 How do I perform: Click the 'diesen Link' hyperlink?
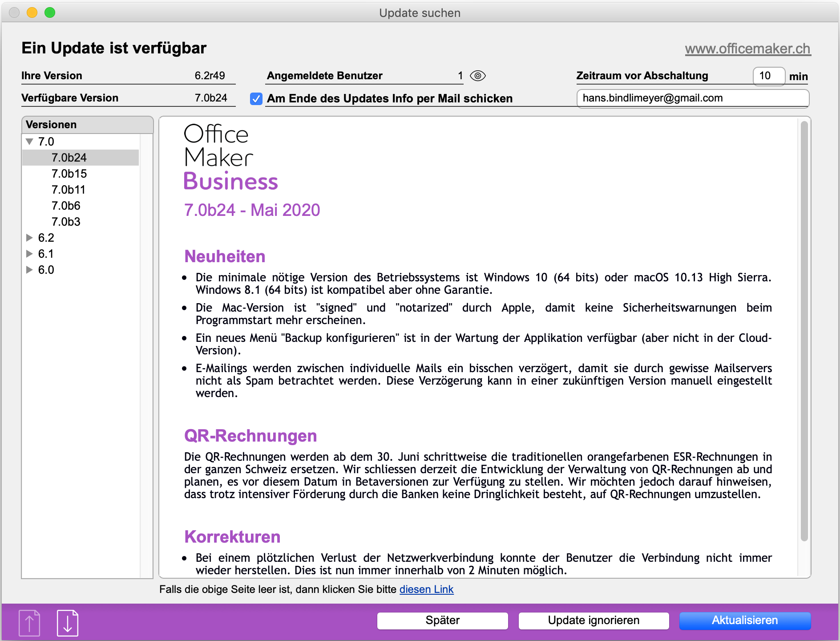[x=427, y=589]
